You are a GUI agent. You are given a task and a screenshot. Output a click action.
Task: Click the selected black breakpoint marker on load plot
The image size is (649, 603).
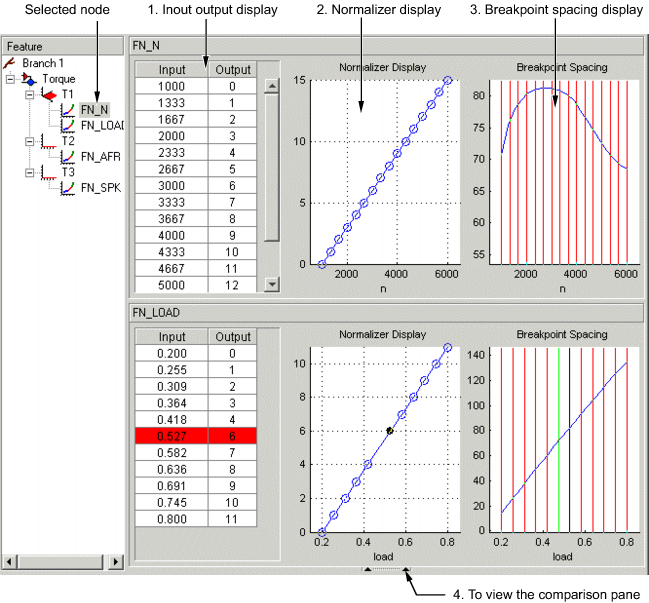pyautogui.click(x=389, y=431)
